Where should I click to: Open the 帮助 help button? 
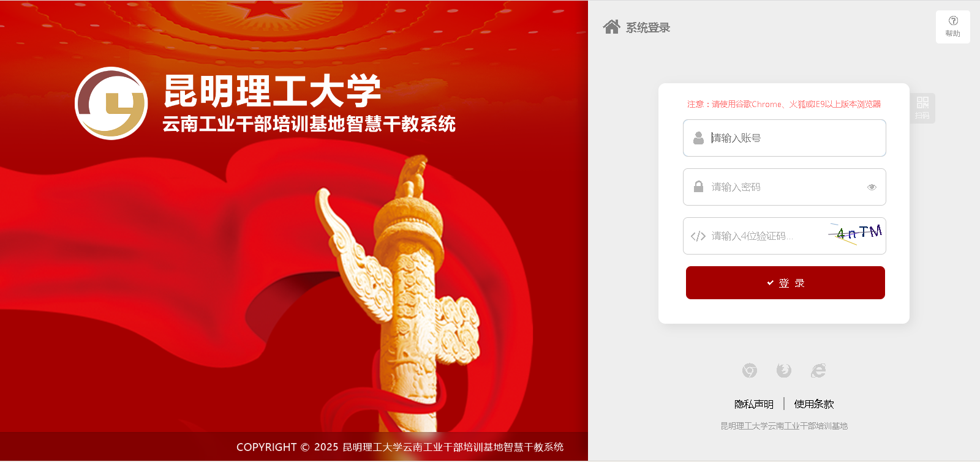coord(952,27)
